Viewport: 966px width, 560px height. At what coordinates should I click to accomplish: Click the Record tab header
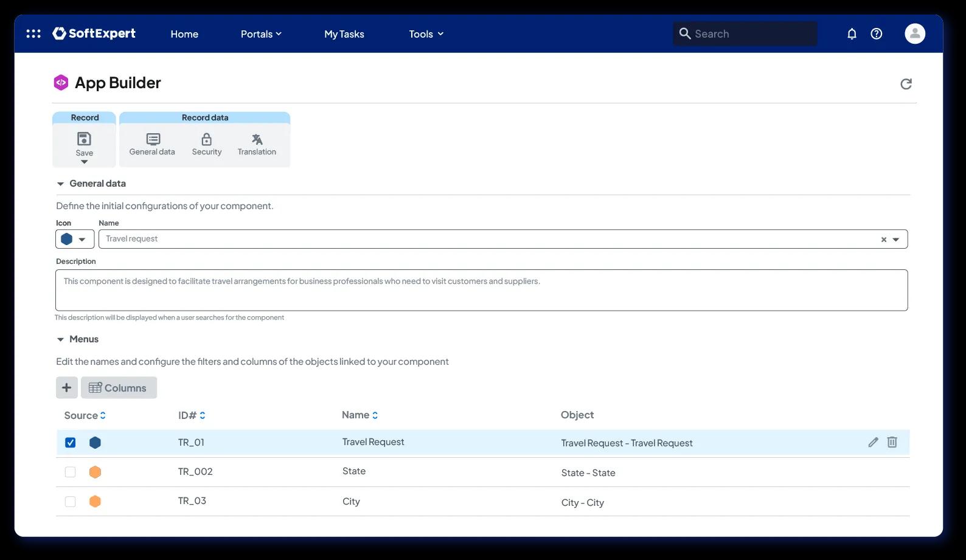click(85, 117)
